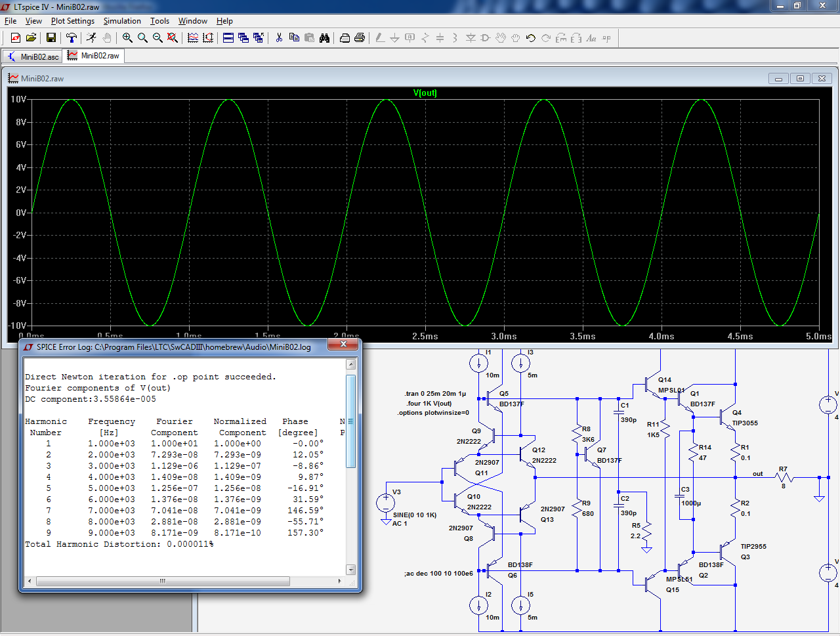Open the View menu
Viewport: 840px width, 636px height.
(x=33, y=21)
